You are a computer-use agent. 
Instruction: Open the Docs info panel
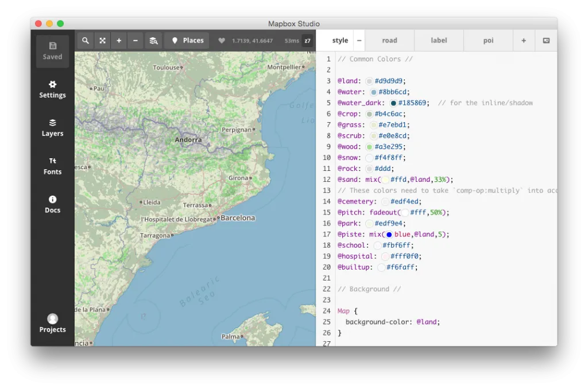point(52,204)
